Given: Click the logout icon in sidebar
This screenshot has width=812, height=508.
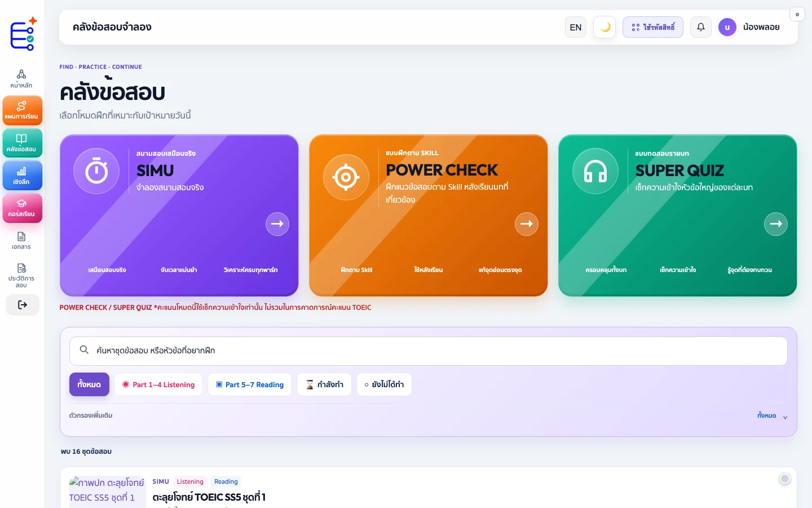Looking at the screenshot, I should click(23, 305).
